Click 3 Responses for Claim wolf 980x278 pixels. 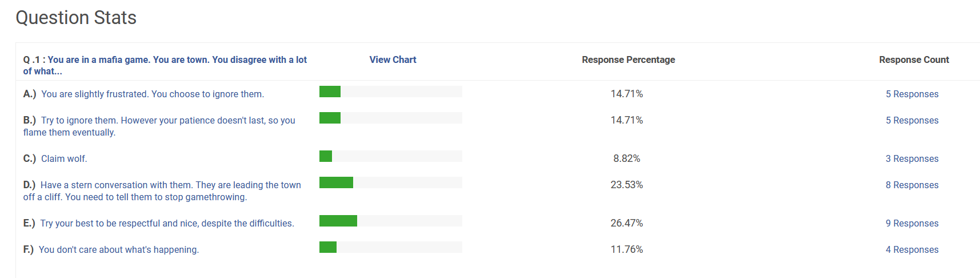(x=912, y=158)
